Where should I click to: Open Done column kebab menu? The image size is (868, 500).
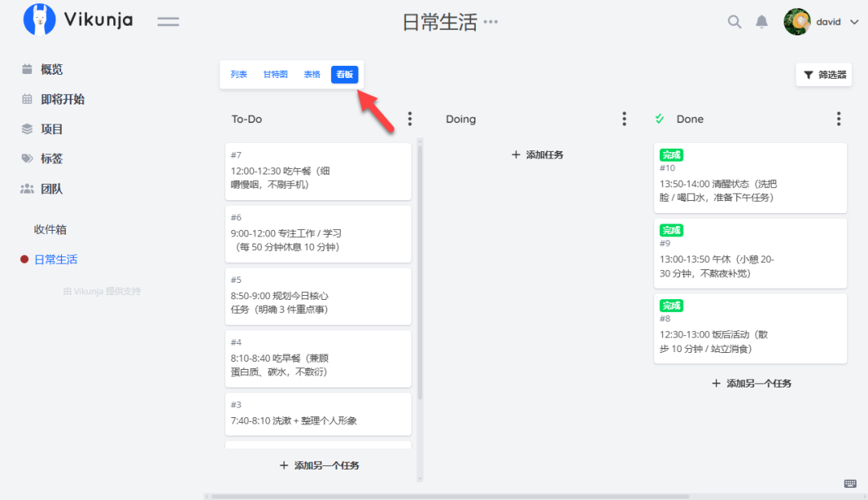tap(838, 119)
